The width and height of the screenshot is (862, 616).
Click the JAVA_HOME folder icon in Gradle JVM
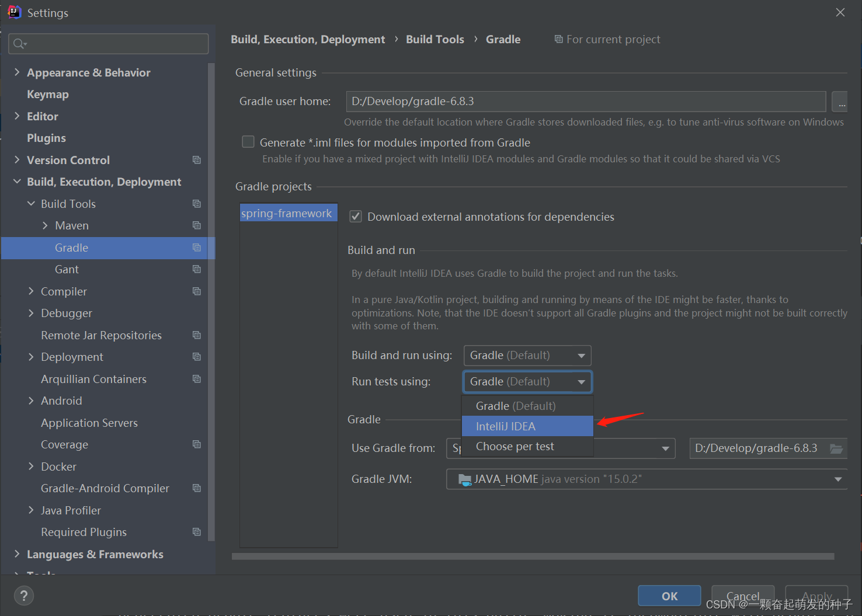(x=465, y=479)
